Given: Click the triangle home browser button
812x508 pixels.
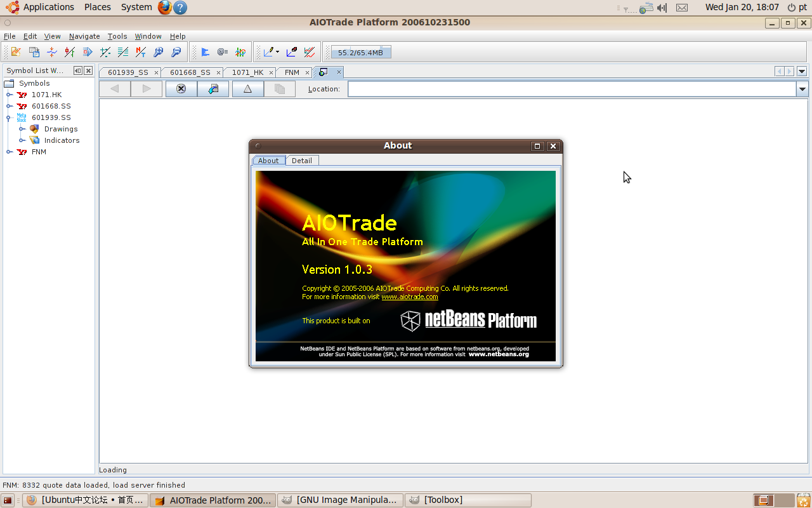Looking at the screenshot, I should [248, 89].
